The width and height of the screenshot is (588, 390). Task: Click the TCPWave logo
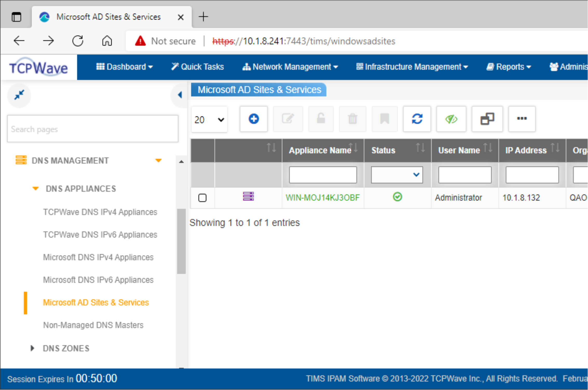38,67
